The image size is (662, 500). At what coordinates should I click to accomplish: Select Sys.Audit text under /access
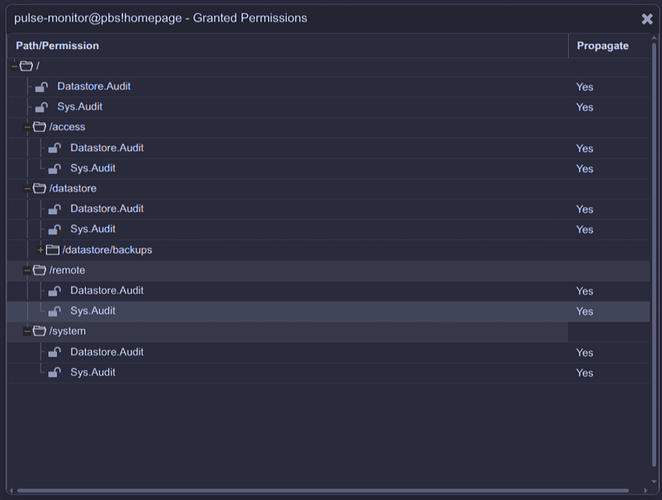(x=93, y=168)
